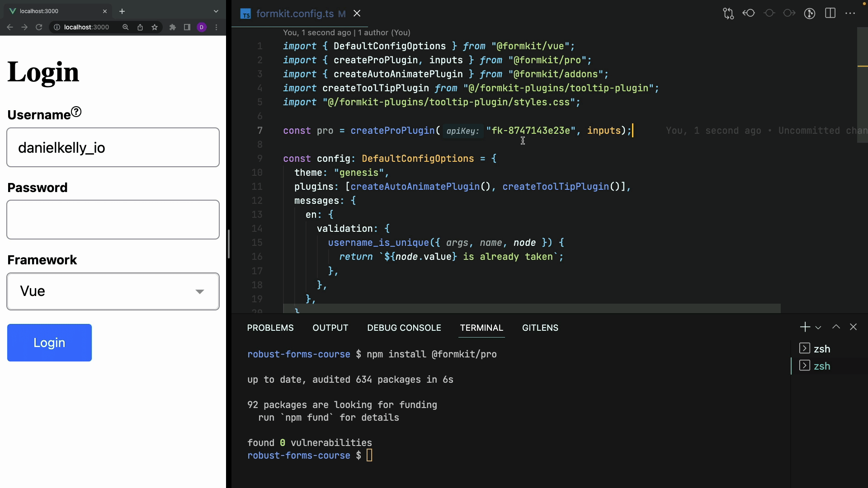Go back in the browser

click(10, 27)
